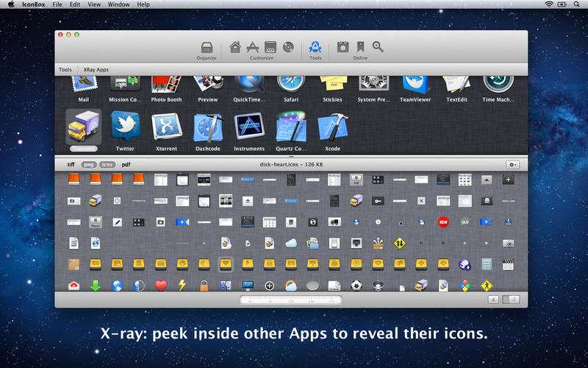588x368 pixels.
Task: Choose the cardboard box icon thumbnail
Action: click(x=74, y=264)
